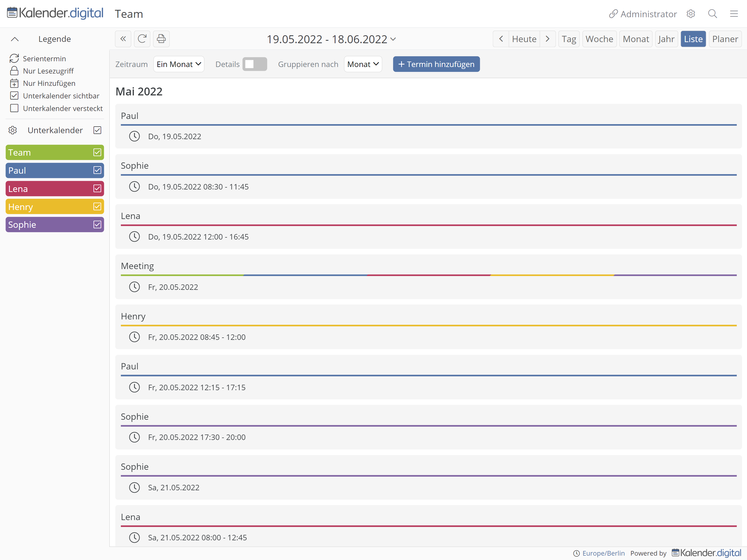Open the Gruppieren nach Monat dropdown
The image size is (747, 560).
tap(363, 64)
